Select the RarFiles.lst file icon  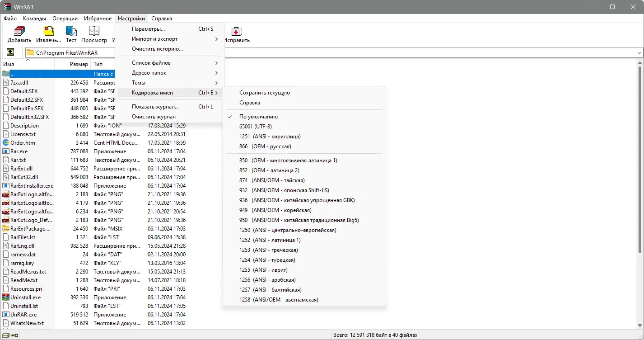pyautogui.click(x=6, y=237)
